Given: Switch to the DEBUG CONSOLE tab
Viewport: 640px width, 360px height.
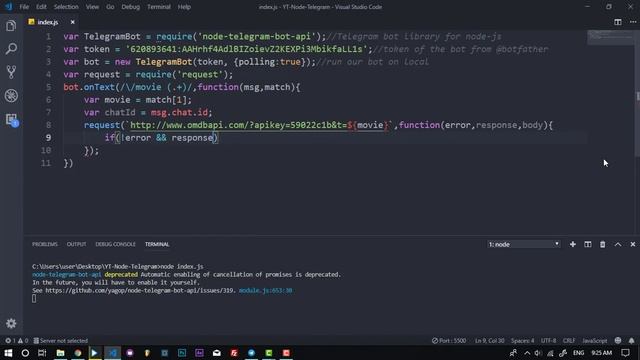Looking at the screenshot, I should (x=115, y=244).
